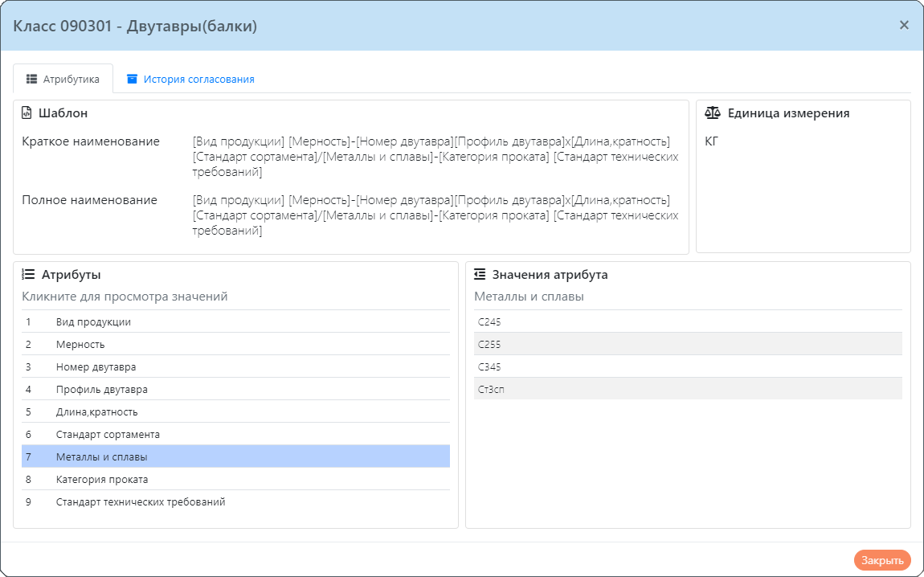Open Стандарт технических требований attribute values
Screen dimensions: 924x577
[141, 502]
